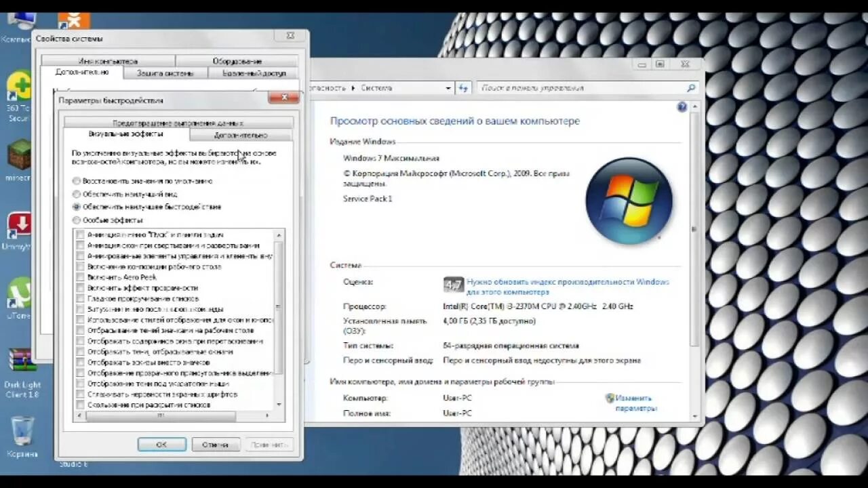868x488 pixels.
Task: Close the Параметры быстродействия dialog
Action: [x=283, y=98]
